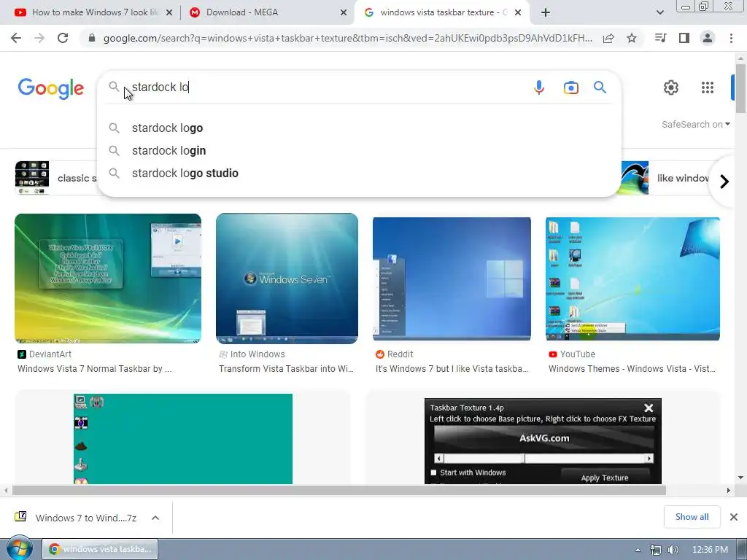The width and height of the screenshot is (747, 560).
Task: Open the volume speaker tray icon
Action: tap(673, 550)
